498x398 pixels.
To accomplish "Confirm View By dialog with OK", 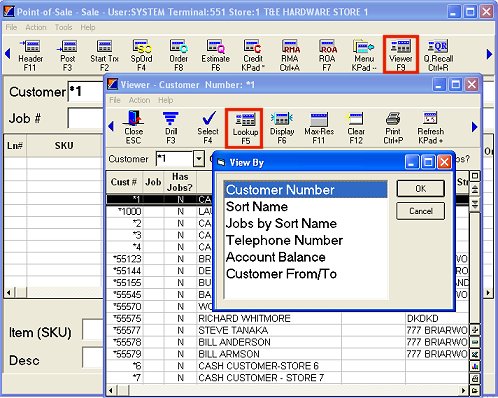I will click(420, 189).
